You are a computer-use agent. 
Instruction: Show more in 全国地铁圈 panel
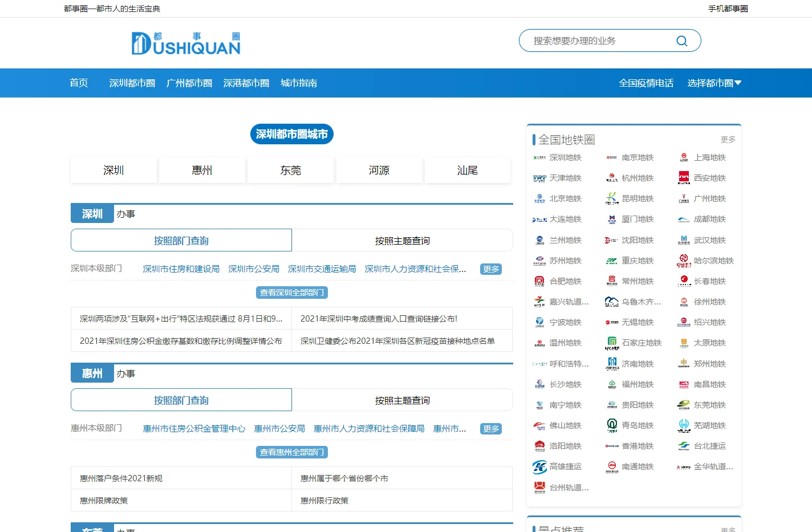[728, 140]
